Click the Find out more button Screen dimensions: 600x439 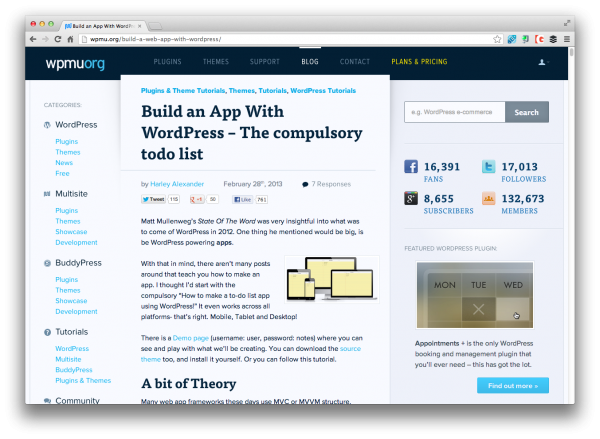513,386
